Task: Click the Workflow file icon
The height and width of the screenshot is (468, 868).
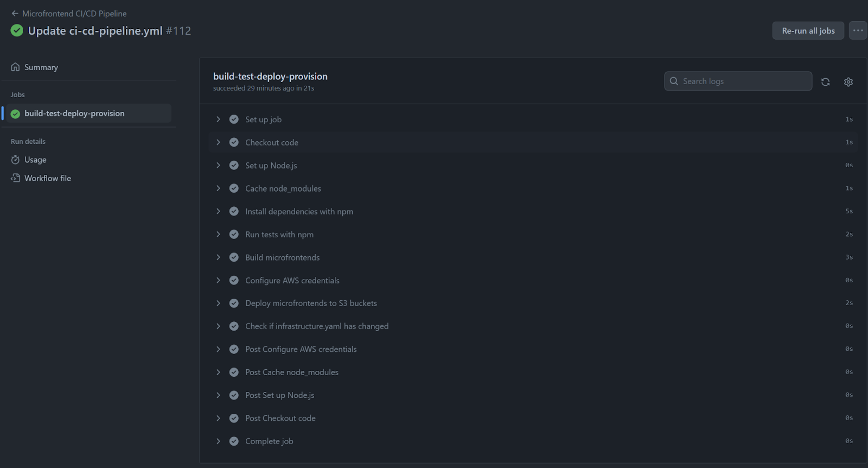Action: pos(15,178)
